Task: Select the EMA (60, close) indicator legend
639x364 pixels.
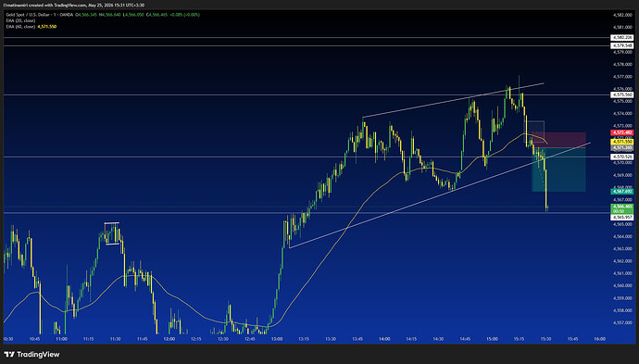Action: pyautogui.click(x=20, y=27)
